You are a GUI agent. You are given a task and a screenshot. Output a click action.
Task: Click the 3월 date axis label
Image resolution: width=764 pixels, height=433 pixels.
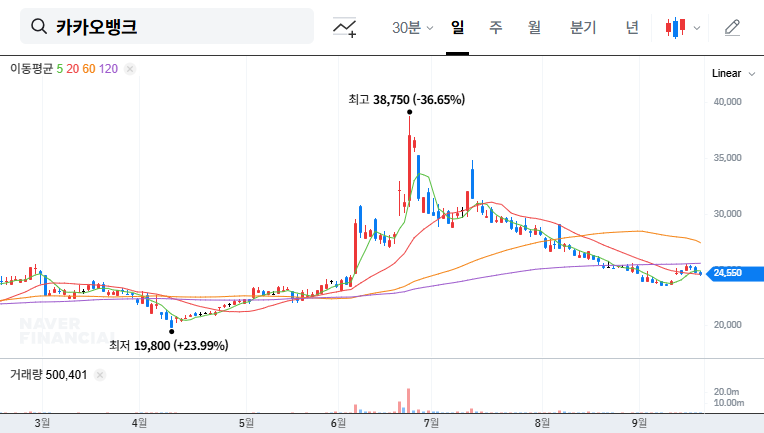point(42,423)
